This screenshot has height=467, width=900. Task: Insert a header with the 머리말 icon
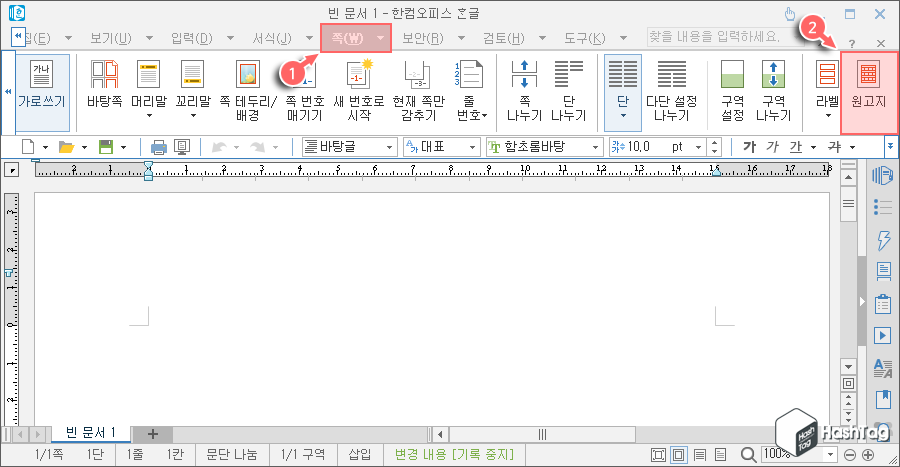pos(149,89)
